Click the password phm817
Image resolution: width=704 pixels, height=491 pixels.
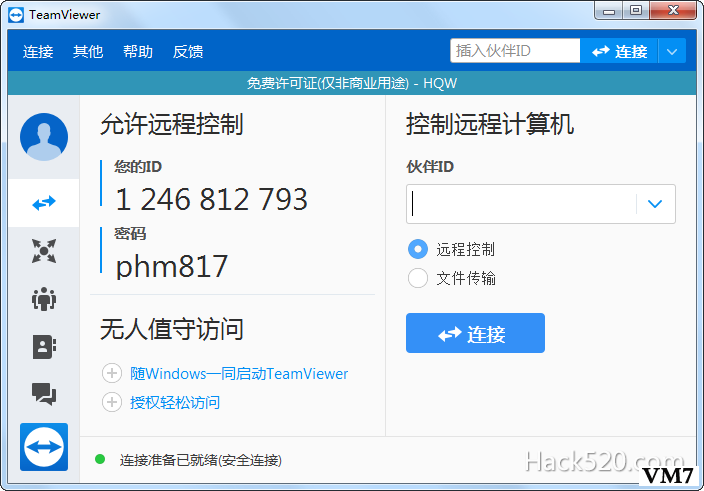point(172,267)
